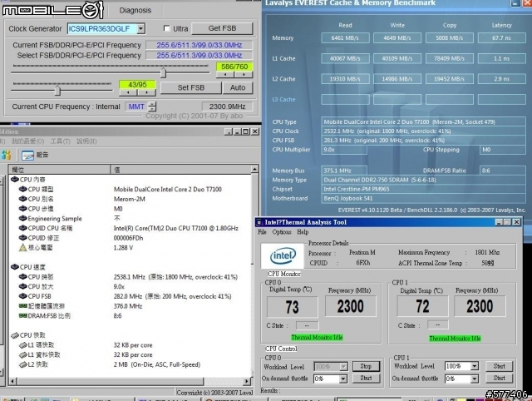
Task: Click the L2 Cache Write 14986 MB/s field
Action: click(x=397, y=79)
